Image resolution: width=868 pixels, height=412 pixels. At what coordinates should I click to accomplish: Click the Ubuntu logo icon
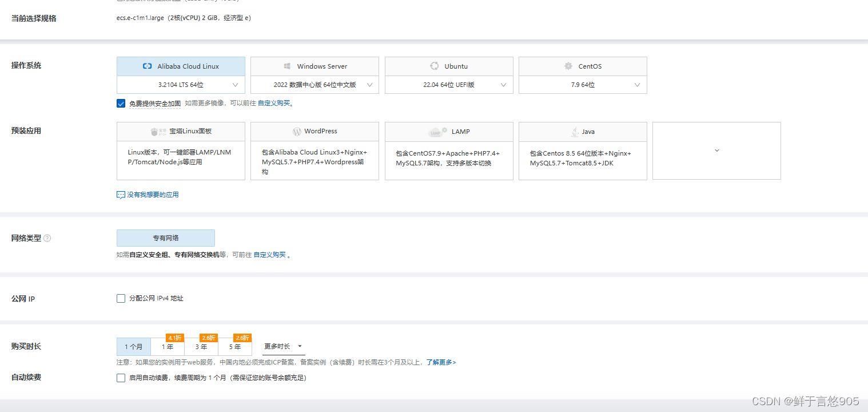(435, 66)
